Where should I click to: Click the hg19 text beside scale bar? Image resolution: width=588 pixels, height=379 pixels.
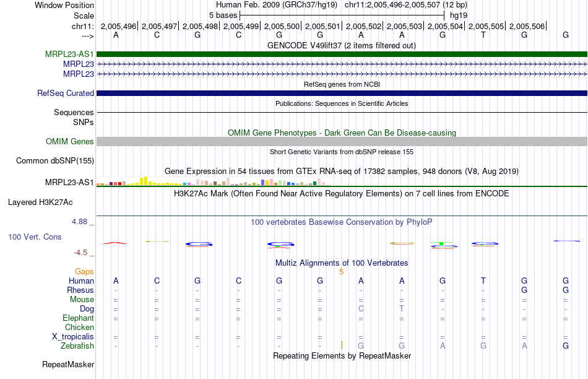pyautogui.click(x=458, y=15)
